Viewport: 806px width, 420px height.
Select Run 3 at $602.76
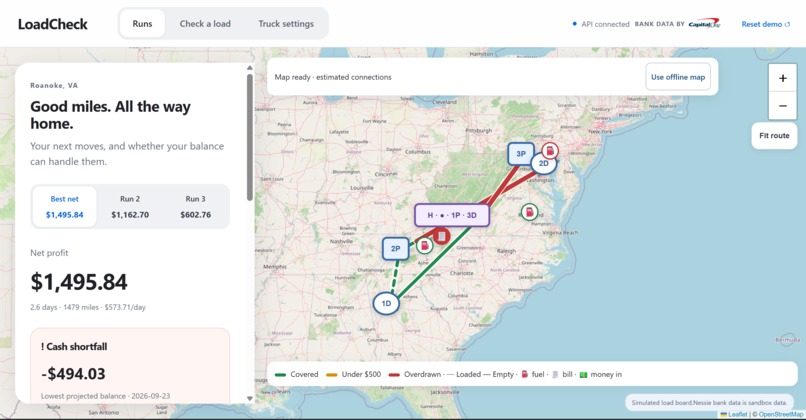[x=195, y=207]
